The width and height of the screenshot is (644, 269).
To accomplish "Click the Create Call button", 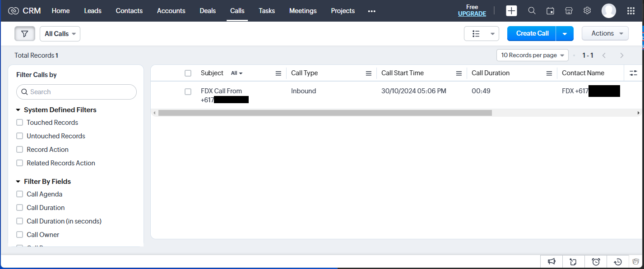I will point(532,33).
